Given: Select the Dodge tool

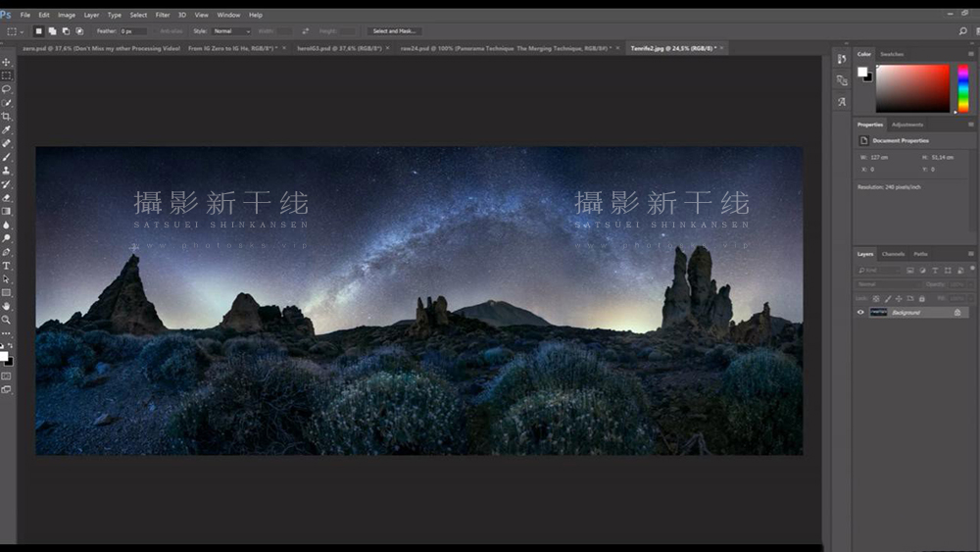Looking at the screenshot, I should coord(6,239).
